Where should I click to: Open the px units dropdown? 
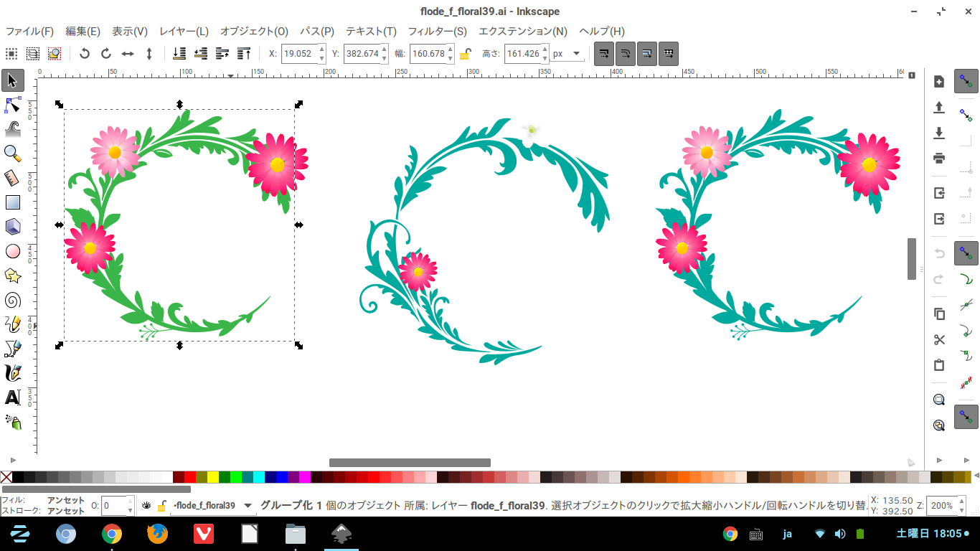567,54
